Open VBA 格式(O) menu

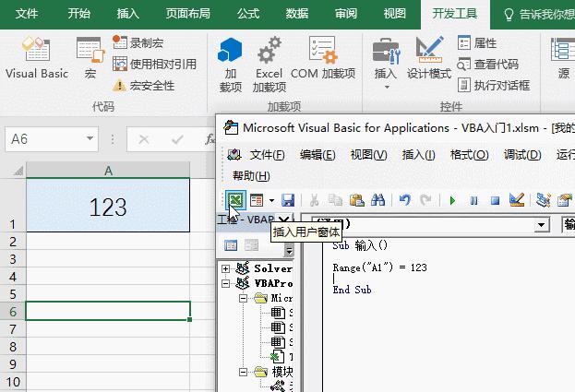tap(470, 155)
